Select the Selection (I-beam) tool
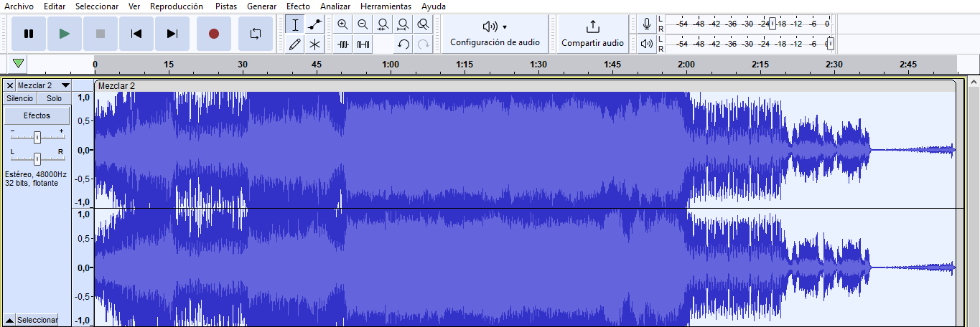980x327 pixels. point(294,24)
